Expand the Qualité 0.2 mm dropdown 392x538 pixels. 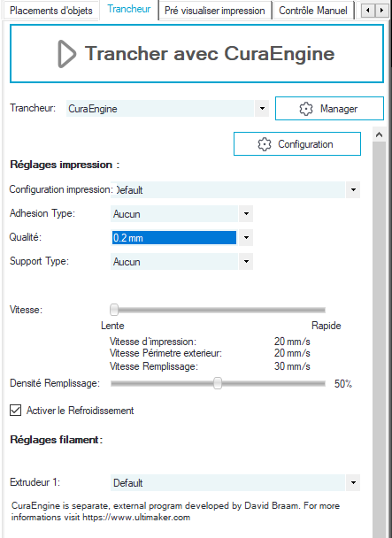click(x=246, y=237)
